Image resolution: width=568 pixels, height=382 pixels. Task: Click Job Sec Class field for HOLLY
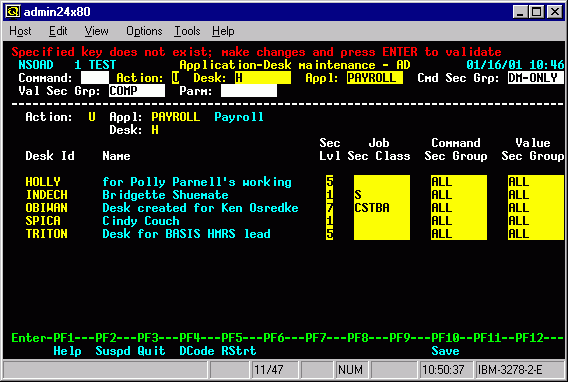point(382,182)
